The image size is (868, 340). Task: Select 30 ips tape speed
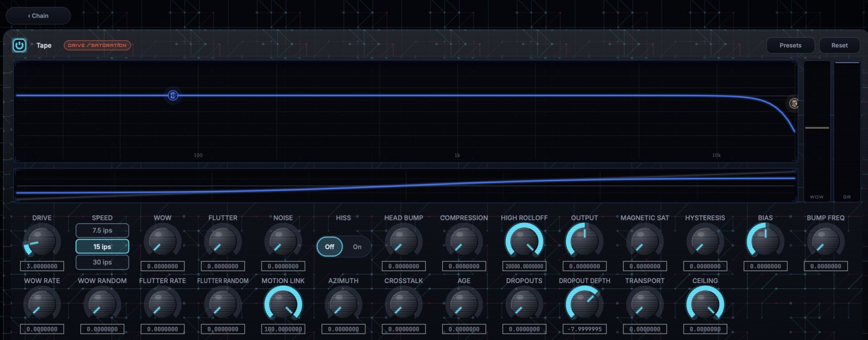[102, 262]
